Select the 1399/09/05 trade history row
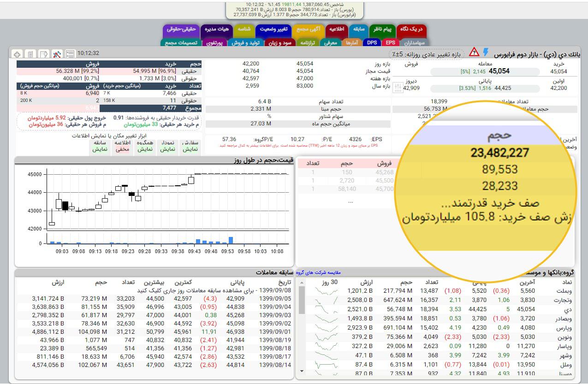 (x=155, y=298)
